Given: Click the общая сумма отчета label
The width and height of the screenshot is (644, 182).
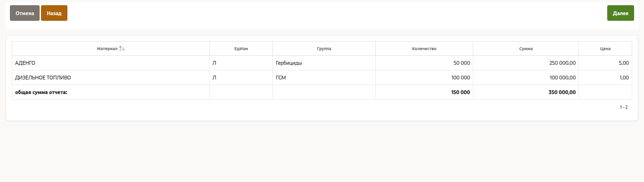Looking at the screenshot, I should 41,92.
